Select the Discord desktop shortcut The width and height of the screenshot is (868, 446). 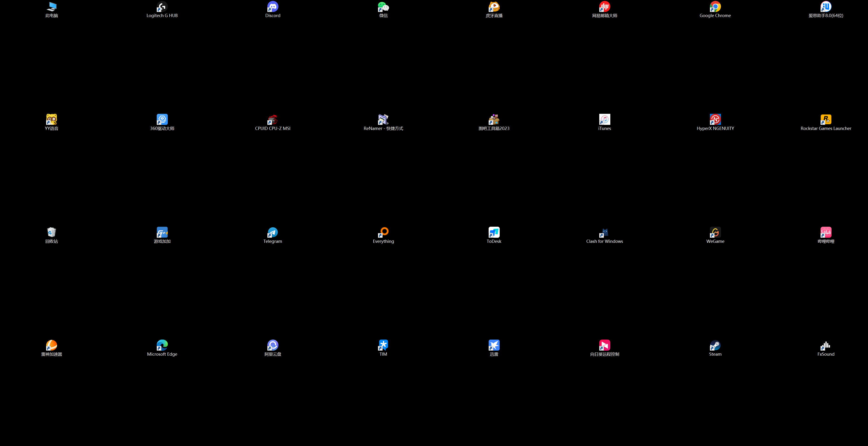pyautogui.click(x=273, y=7)
